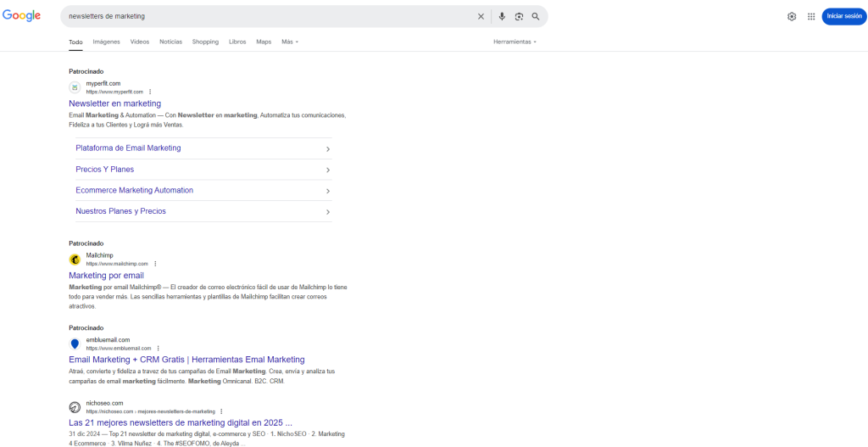
Task: Open Email Marketing + CRM Gratis link
Action: pos(186,360)
